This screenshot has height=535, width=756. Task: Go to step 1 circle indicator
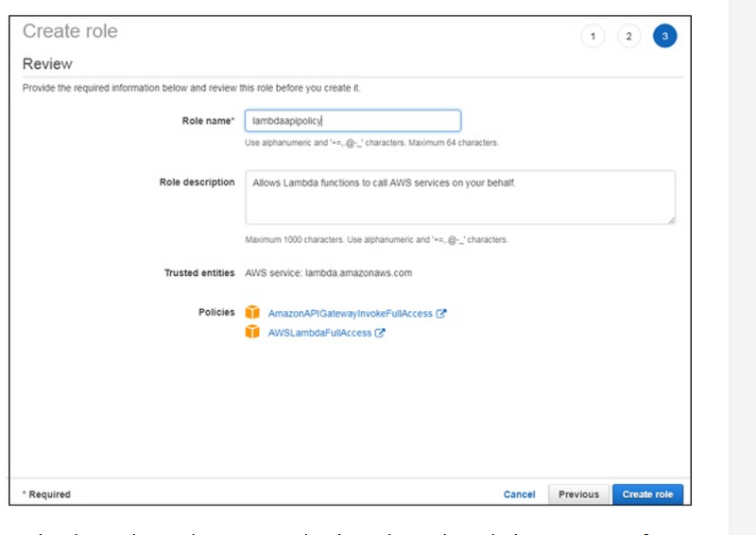click(593, 36)
